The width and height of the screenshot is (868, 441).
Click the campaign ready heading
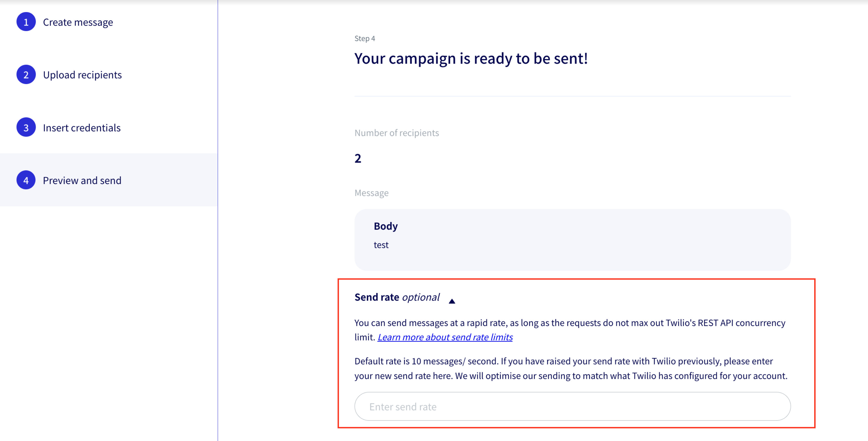point(471,59)
